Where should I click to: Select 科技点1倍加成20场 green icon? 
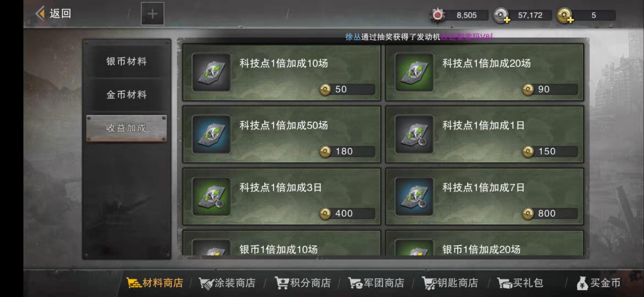[414, 72]
